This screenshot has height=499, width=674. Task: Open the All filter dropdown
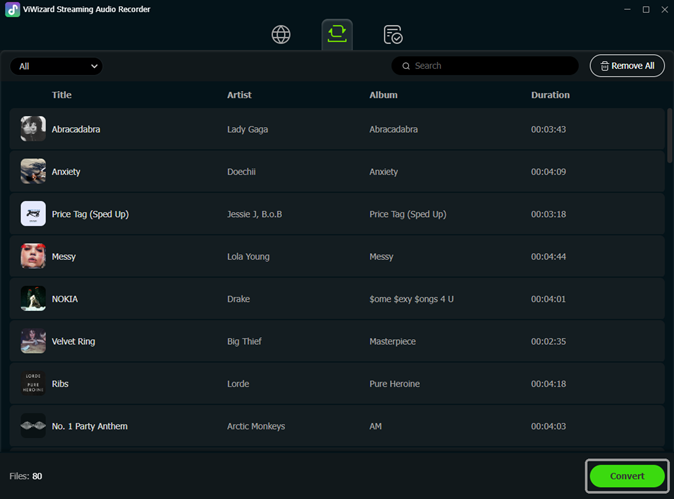pyautogui.click(x=56, y=66)
